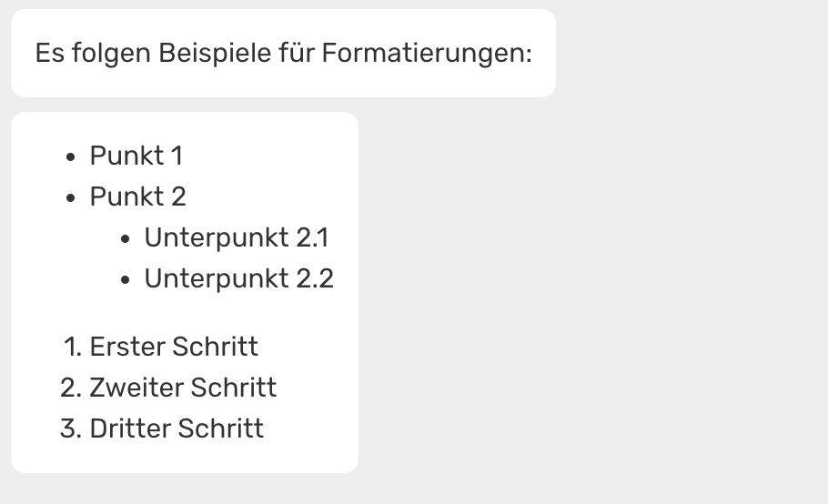
Task: Click the 'Dritter Schritt' numbered item
Action: 177,428
